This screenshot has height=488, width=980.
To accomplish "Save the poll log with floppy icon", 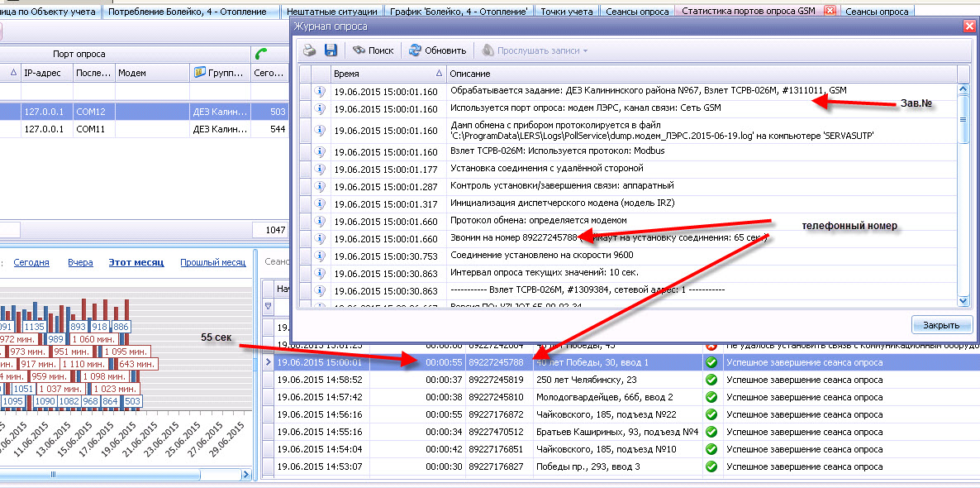I will (330, 50).
